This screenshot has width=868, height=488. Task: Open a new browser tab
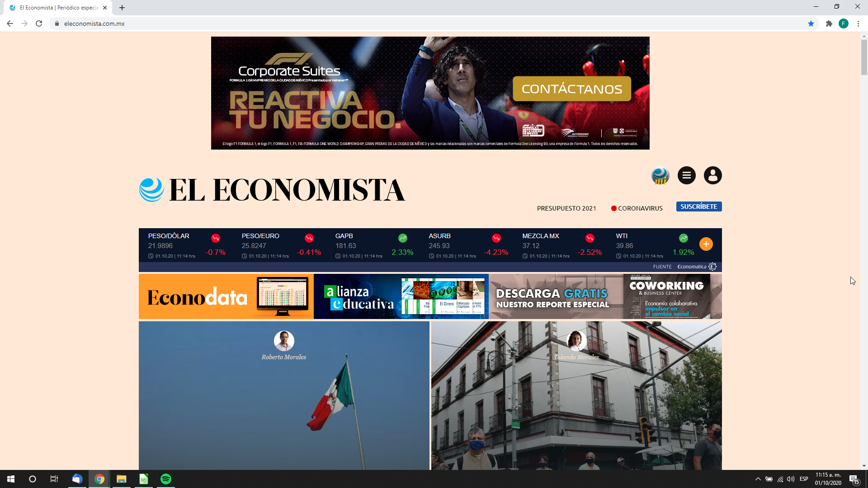pyautogui.click(x=122, y=8)
